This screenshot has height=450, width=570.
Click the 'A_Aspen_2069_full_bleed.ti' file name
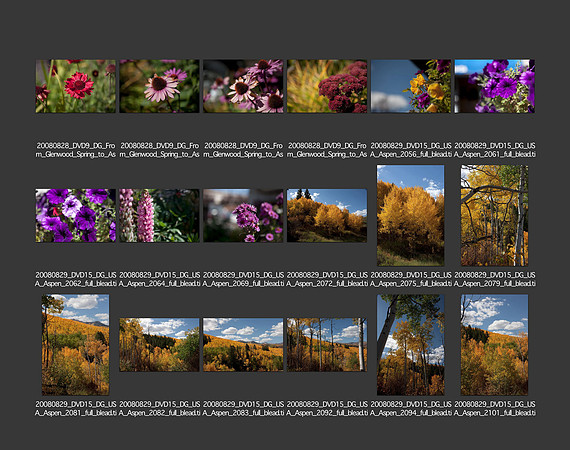[243, 284]
